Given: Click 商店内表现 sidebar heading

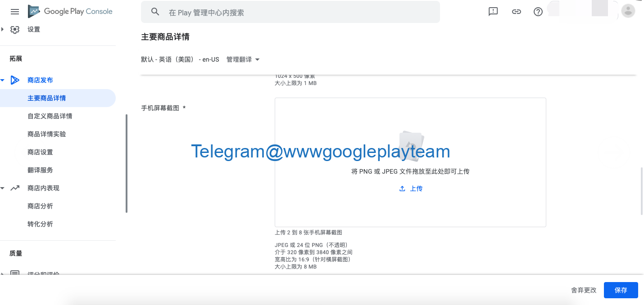Looking at the screenshot, I should [x=43, y=188].
